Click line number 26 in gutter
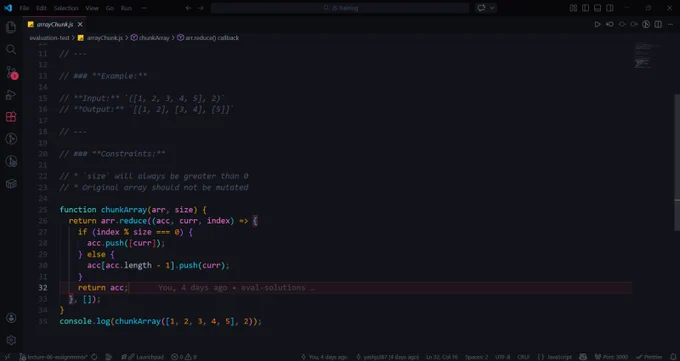Screen dimensions: 680x361 (x=43, y=221)
